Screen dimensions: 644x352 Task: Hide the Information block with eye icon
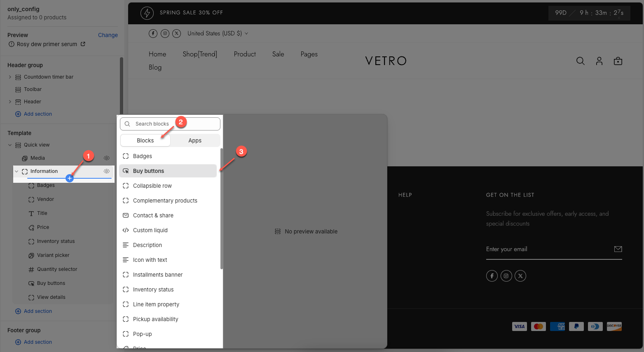pos(107,171)
